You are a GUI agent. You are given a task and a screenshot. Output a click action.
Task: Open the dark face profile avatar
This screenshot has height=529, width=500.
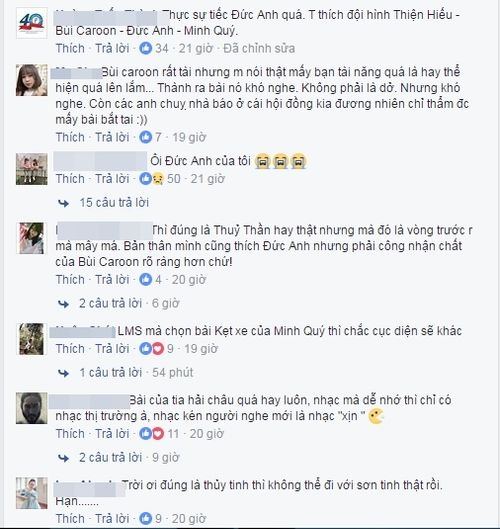32,408
